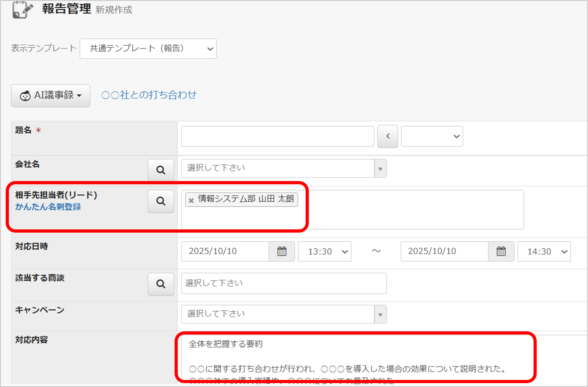Click the left arrow button next to 題名
588x387 pixels.
pos(388,136)
